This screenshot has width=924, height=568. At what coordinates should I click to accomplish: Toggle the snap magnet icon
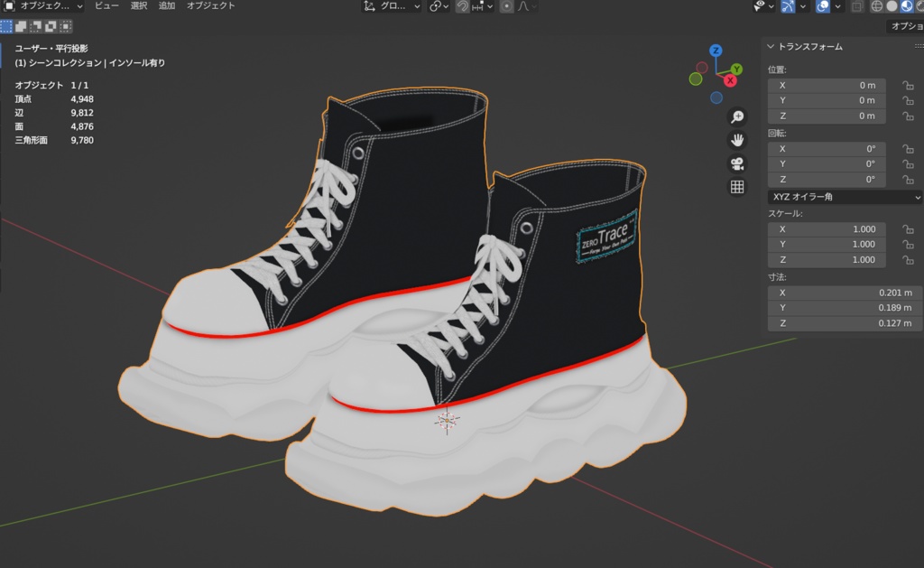(463, 6)
